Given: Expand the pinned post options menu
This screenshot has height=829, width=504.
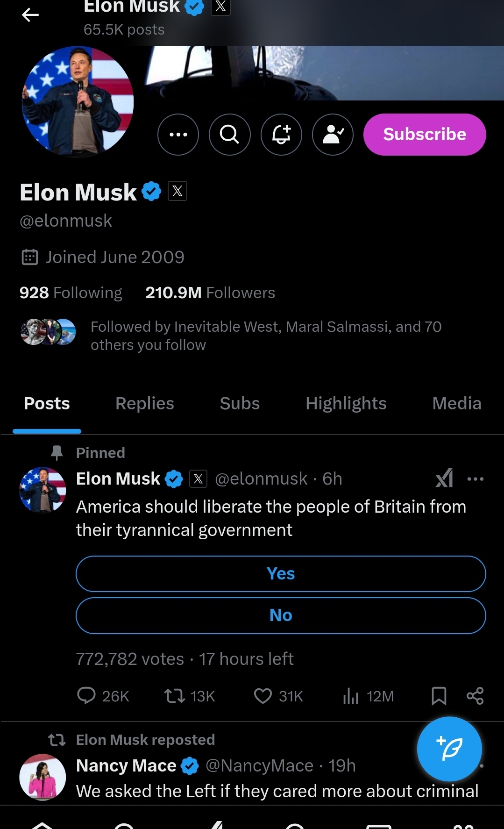Looking at the screenshot, I should pos(476,479).
